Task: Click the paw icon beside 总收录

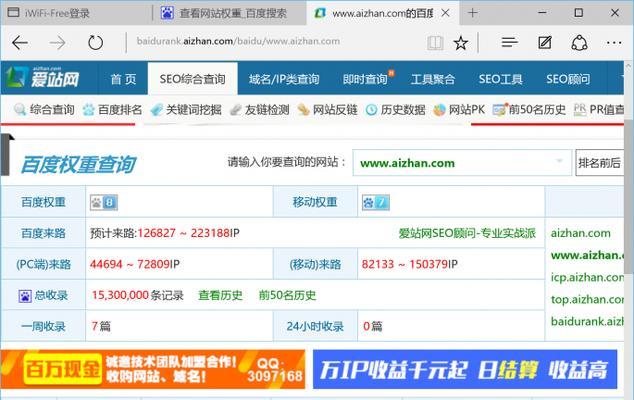Action: pos(25,296)
